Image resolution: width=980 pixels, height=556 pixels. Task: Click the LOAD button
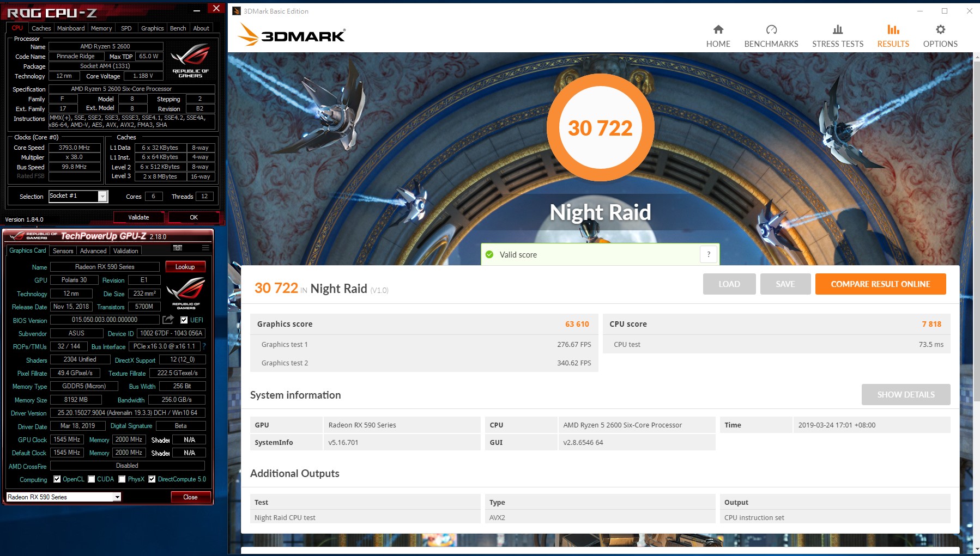click(x=729, y=284)
